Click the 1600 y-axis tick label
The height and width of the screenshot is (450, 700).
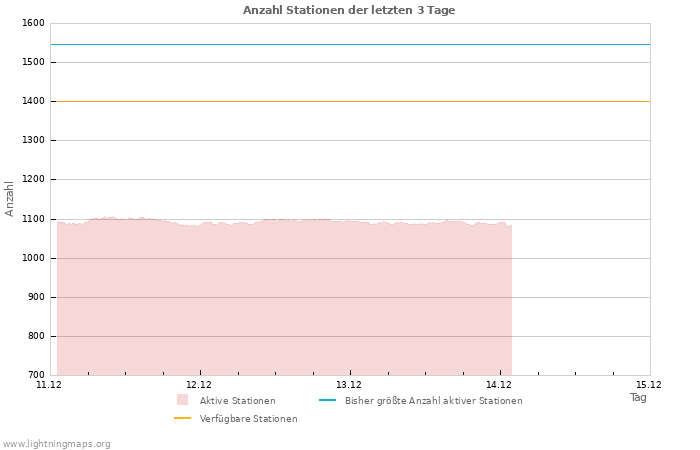[33, 23]
